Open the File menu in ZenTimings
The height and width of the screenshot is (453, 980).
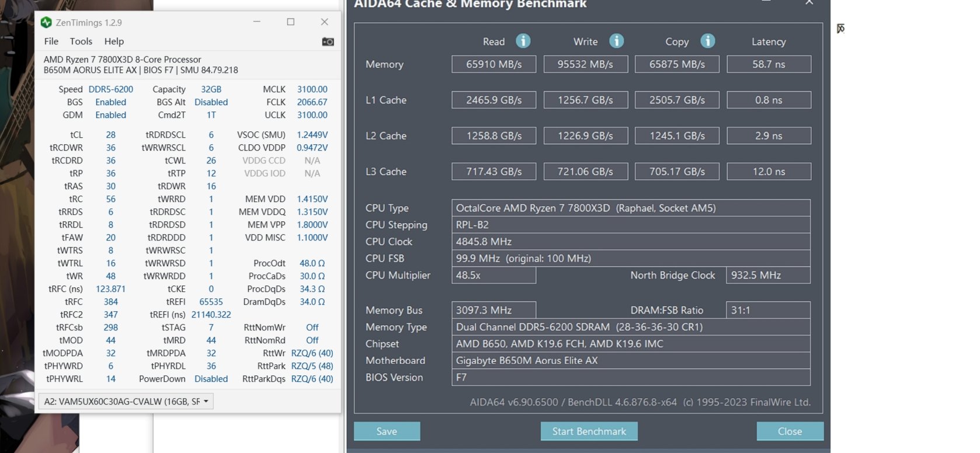tap(51, 41)
